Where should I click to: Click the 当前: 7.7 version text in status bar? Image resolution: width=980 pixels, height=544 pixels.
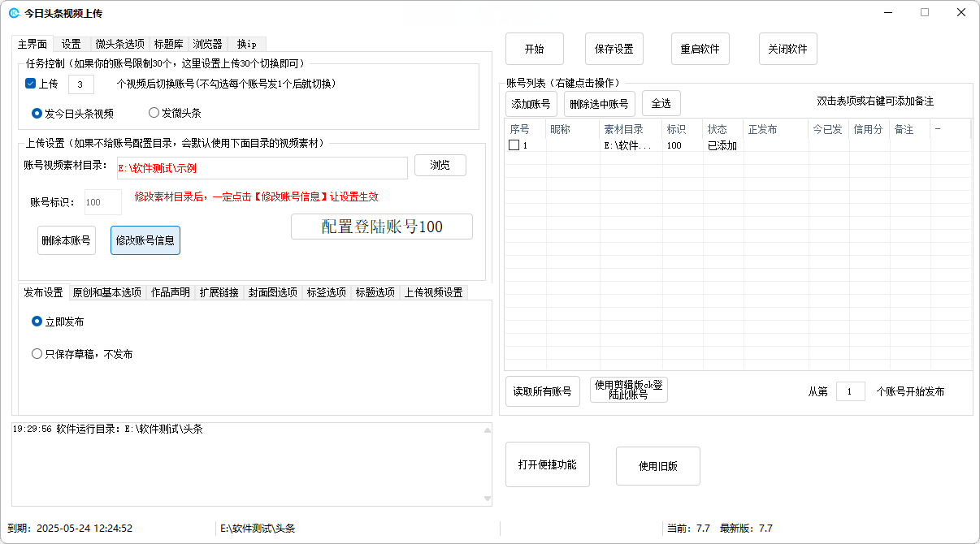[688, 528]
